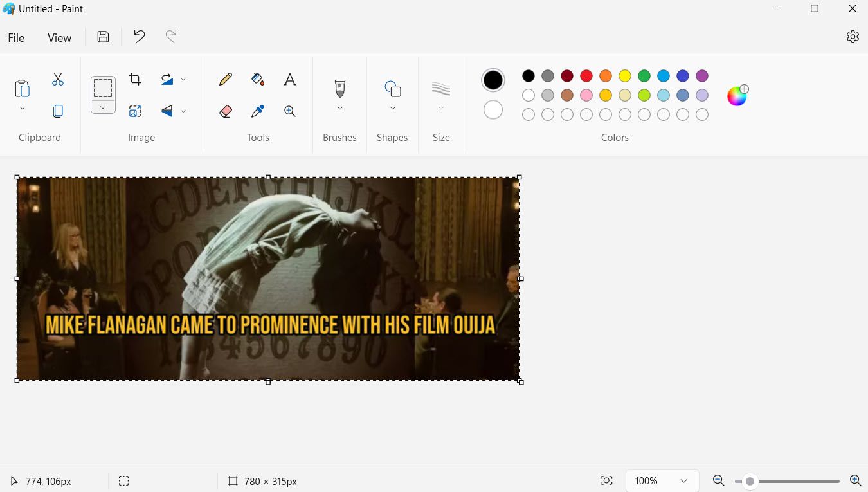The height and width of the screenshot is (492, 868).
Task: Click the zoom in plus button
Action: 855,480
